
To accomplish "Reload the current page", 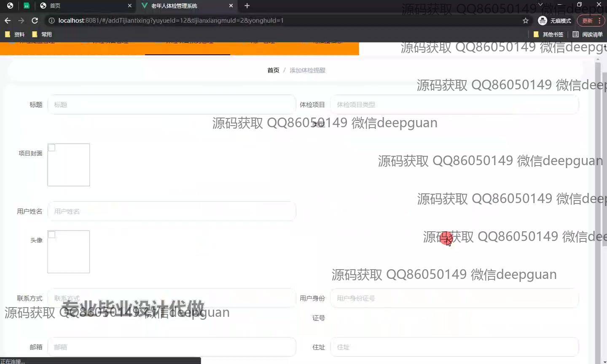I will (x=35, y=21).
